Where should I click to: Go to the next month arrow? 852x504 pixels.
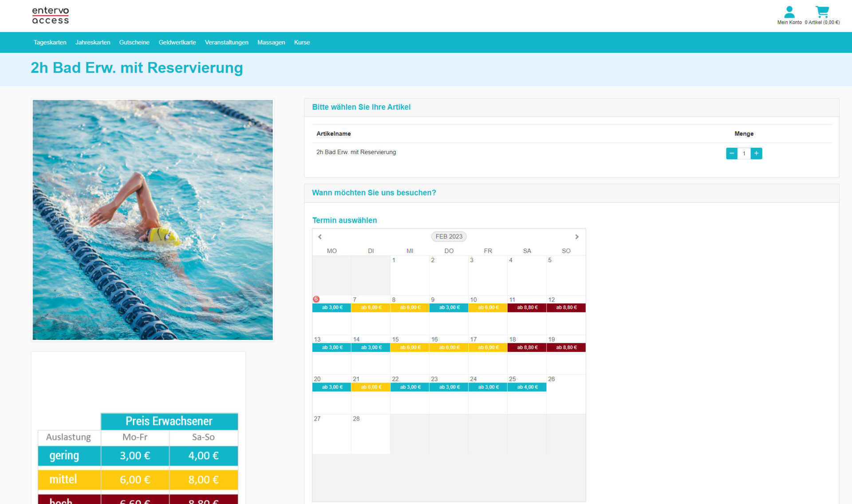[x=577, y=237]
